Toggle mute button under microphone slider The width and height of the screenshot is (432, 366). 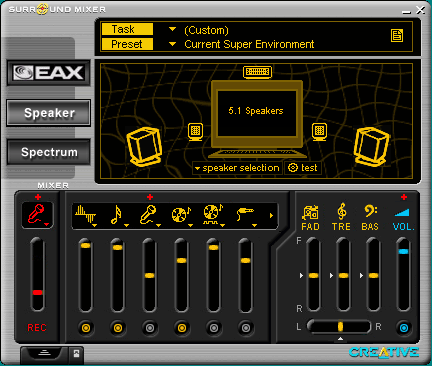click(150, 328)
